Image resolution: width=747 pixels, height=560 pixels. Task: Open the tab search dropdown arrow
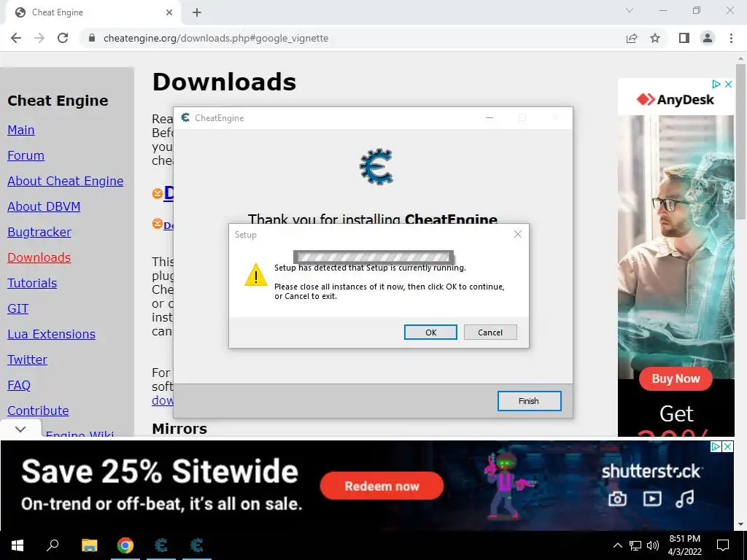[x=630, y=10]
